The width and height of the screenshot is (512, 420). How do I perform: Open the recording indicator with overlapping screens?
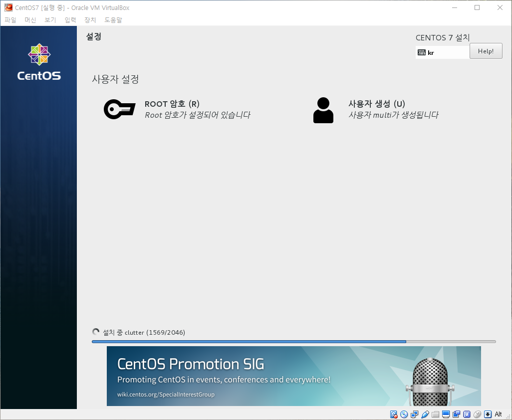click(x=456, y=415)
